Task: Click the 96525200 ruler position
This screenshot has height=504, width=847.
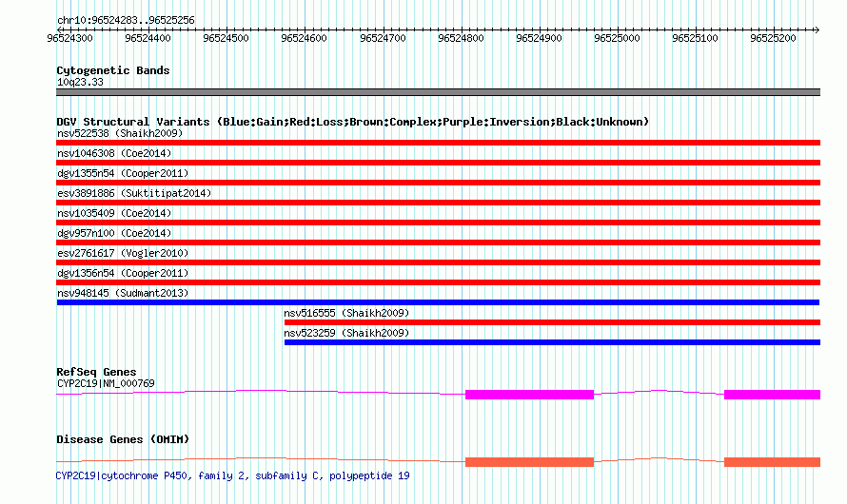Action: [773, 38]
